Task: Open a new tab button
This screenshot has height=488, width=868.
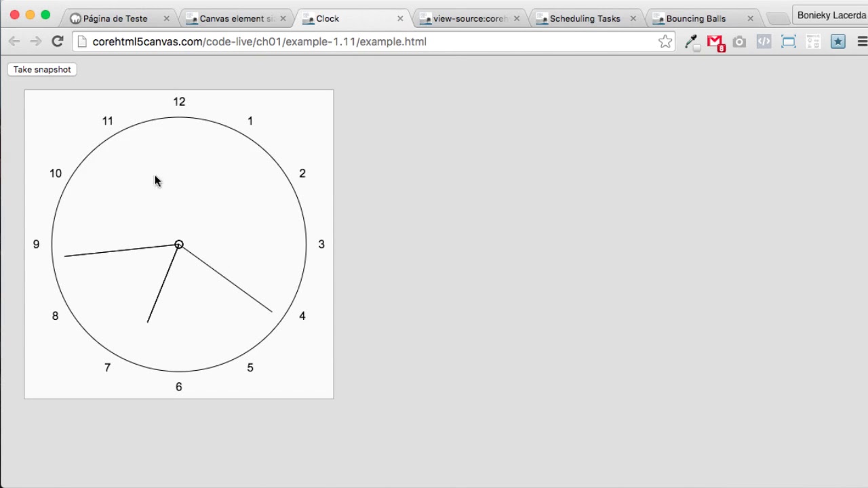Action: [x=777, y=19]
